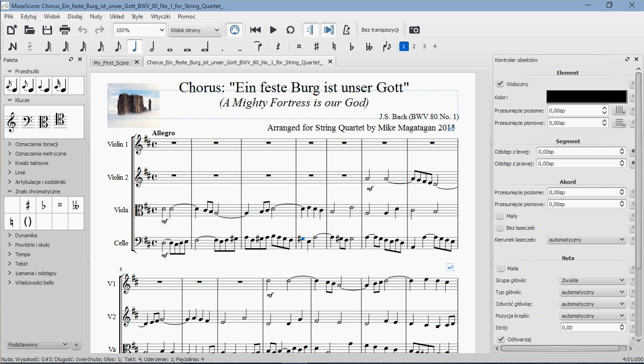The image size is (644, 364).
Task: Open the Nuty menu
Action: (96, 16)
